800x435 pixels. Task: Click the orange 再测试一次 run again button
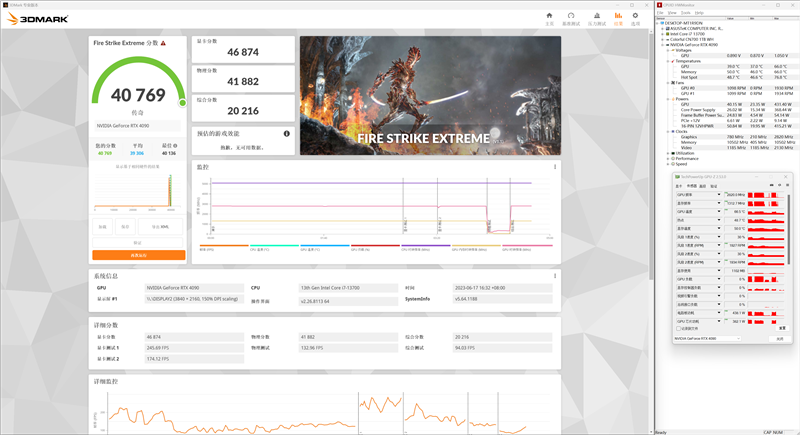pos(138,255)
